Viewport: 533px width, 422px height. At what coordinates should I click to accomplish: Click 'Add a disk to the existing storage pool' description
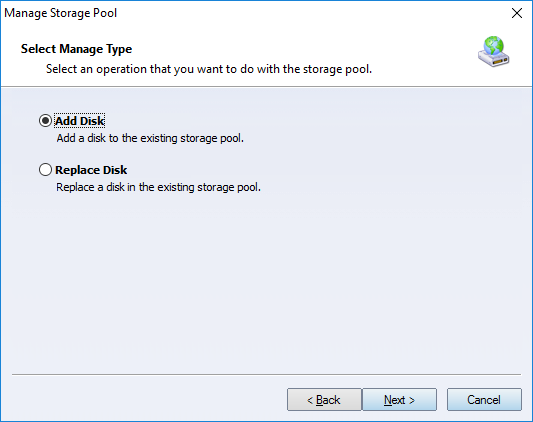(x=150, y=138)
